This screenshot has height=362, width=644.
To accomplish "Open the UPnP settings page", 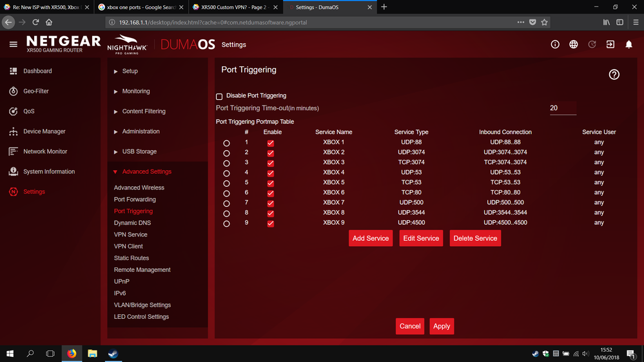I will click(x=122, y=281).
